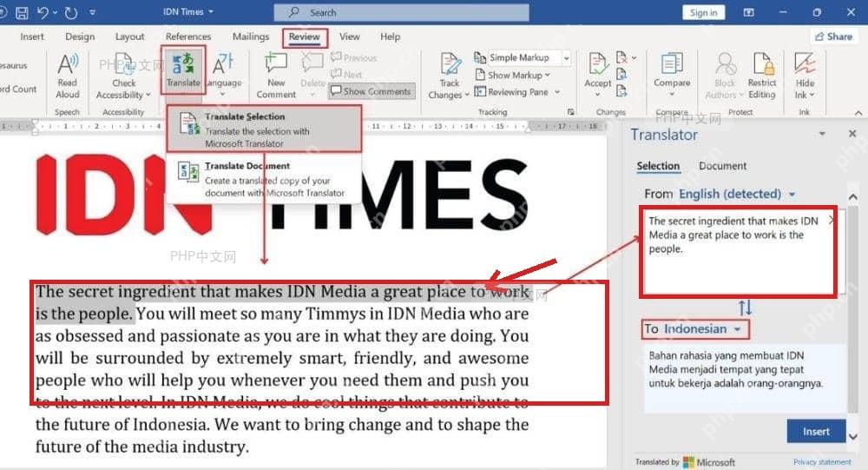Click the Read Aloud icon
The image size is (868, 470).
click(x=68, y=64)
